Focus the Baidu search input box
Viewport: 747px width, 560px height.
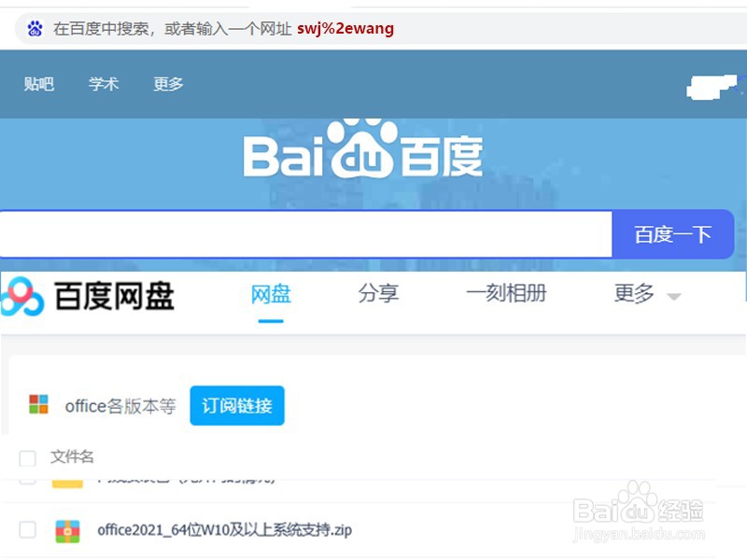click(306, 234)
